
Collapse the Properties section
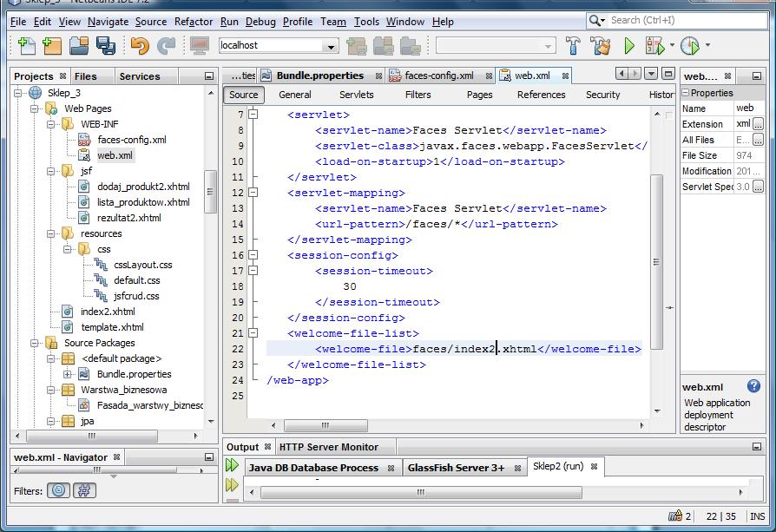tap(686, 93)
